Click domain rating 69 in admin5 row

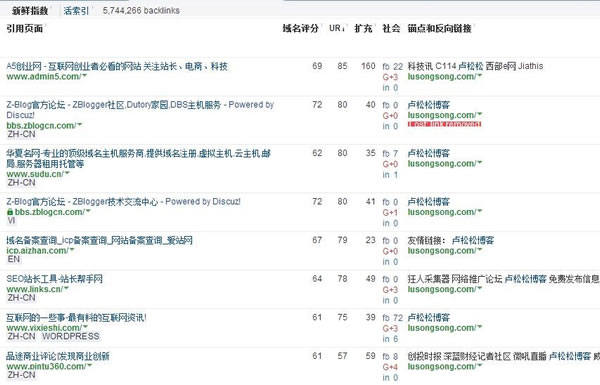[x=317, y=66]
